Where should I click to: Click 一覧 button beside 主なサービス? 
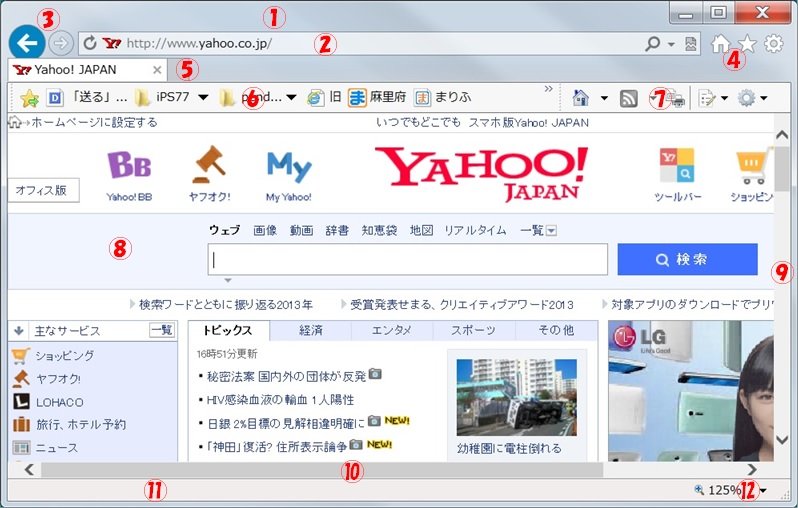[162, 330]
